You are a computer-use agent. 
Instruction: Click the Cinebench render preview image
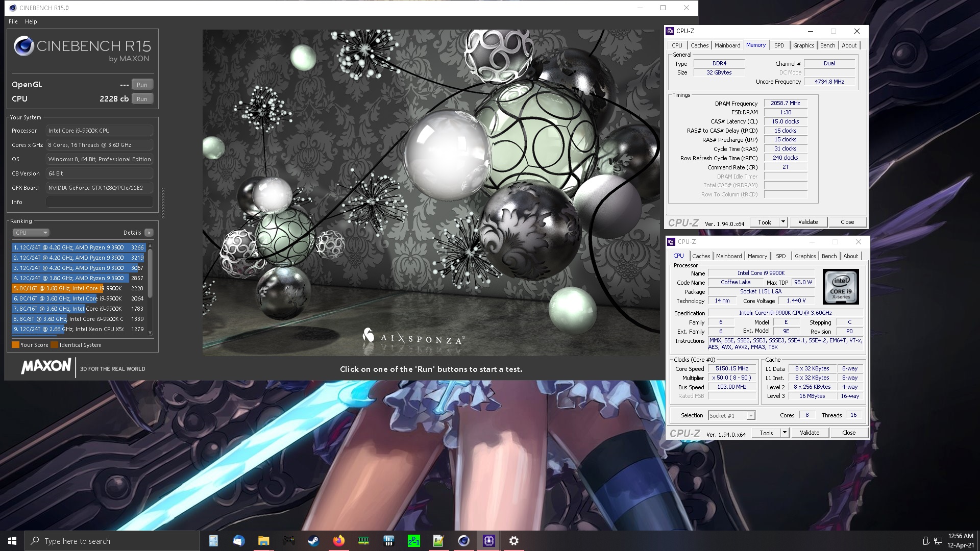[x=431, y=192]
